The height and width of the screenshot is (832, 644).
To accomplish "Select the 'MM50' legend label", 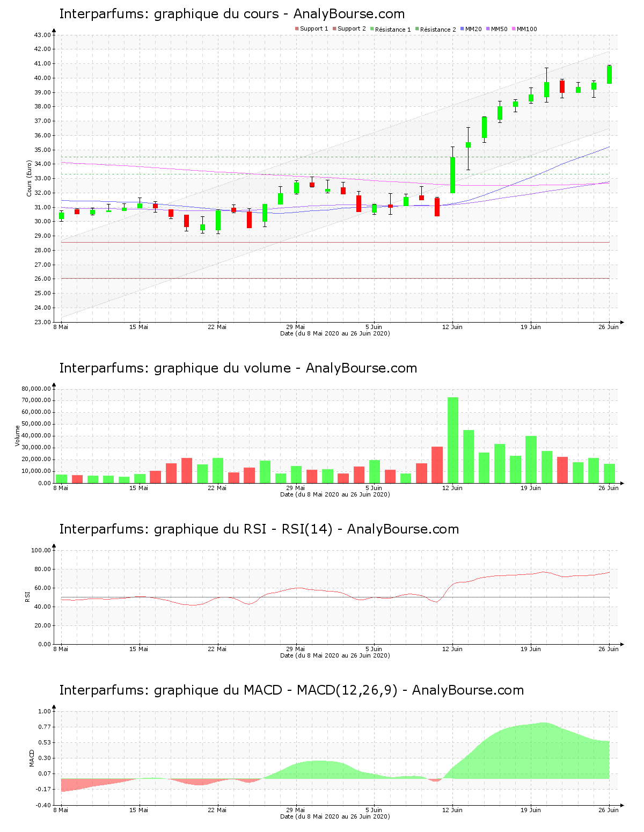I will (x=499, y=29).
